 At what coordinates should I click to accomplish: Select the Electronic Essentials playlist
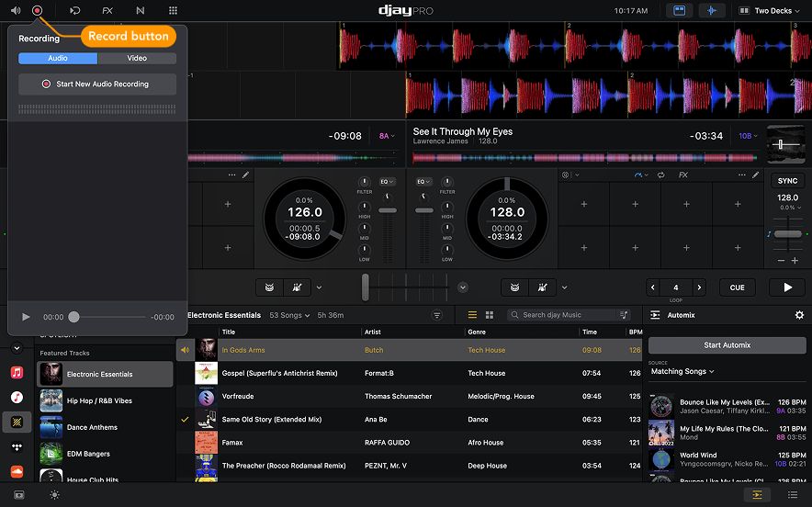pyautogui.click(x=105, y=374)
